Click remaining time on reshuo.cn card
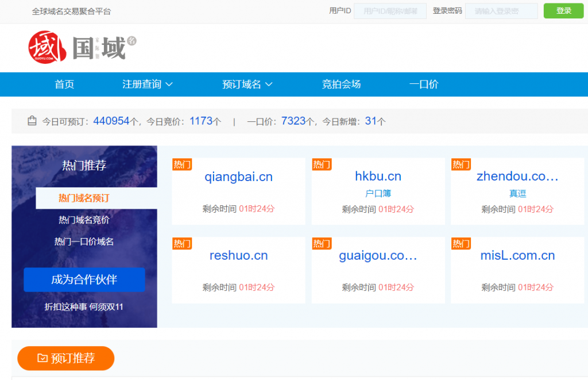 click(238, 287)
